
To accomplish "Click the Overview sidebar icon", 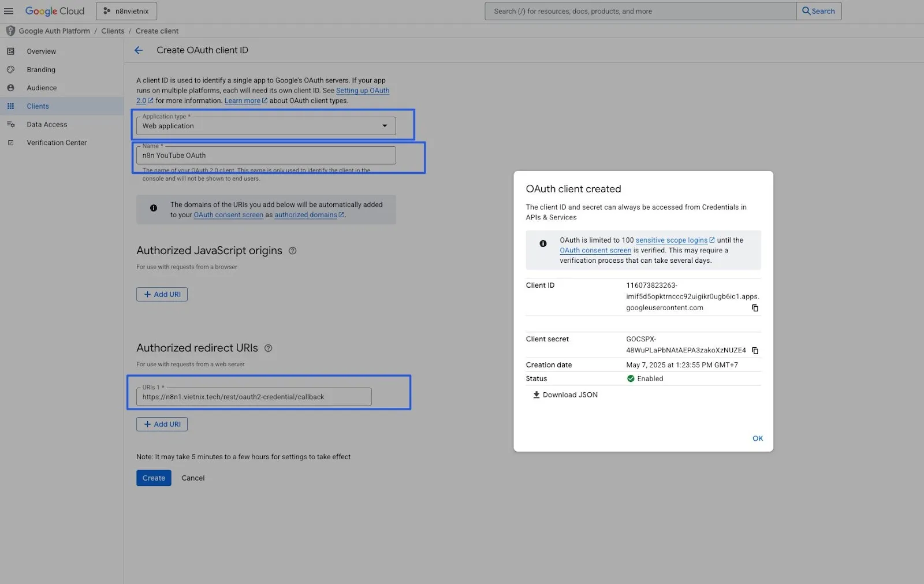I will pyautogui.click(x=10, y=51).
